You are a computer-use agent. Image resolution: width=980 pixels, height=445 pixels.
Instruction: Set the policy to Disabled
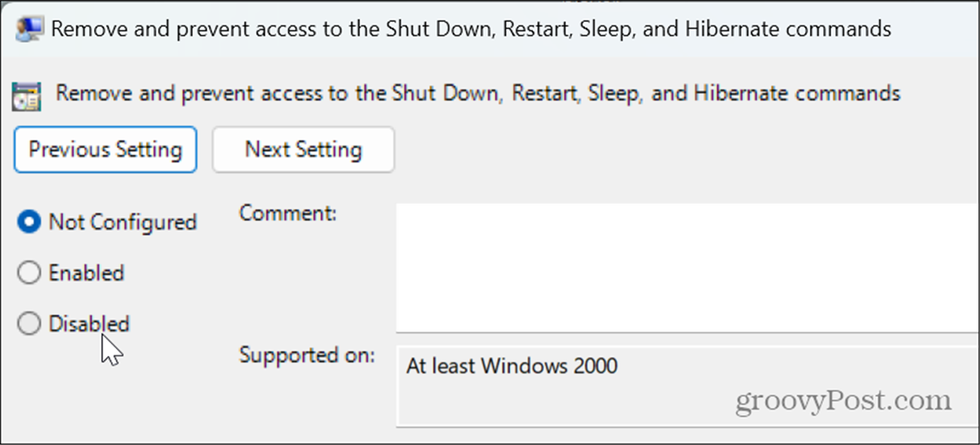click(28, 324)
